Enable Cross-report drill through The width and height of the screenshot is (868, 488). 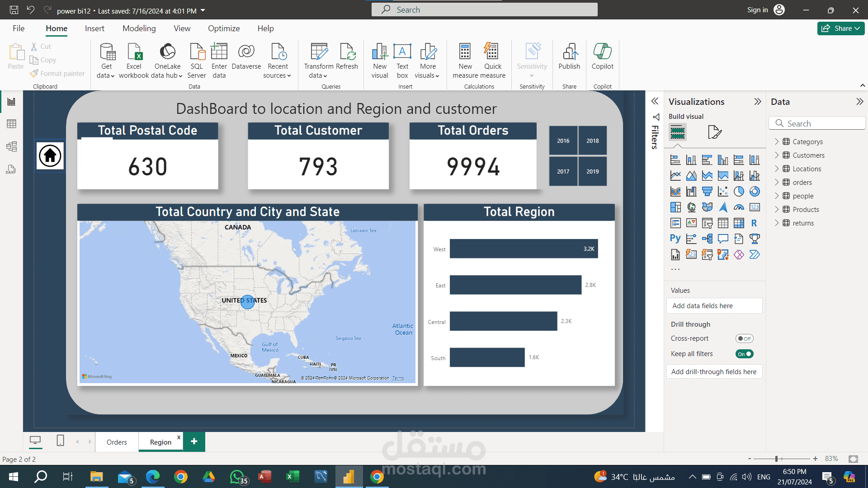click(745, 338)
